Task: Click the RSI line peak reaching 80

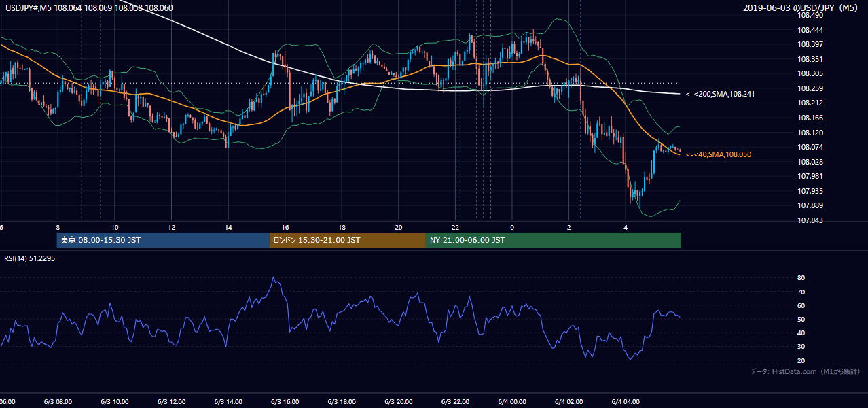Action: (x=273, y=278)
